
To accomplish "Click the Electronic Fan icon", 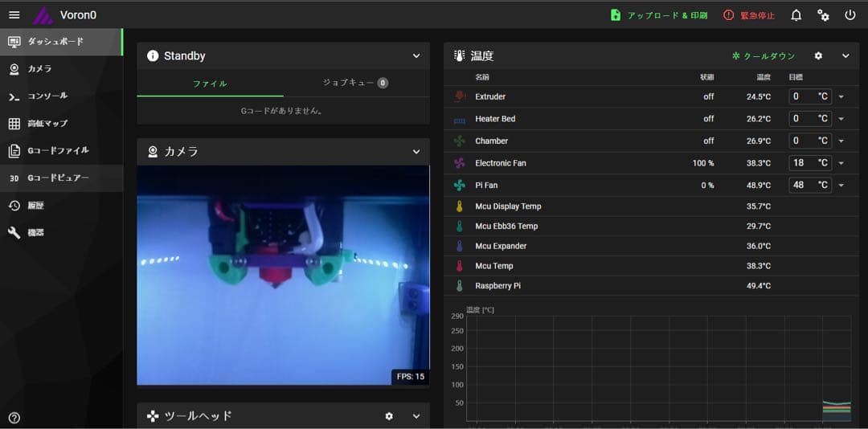I will click(x=460, y=163).
